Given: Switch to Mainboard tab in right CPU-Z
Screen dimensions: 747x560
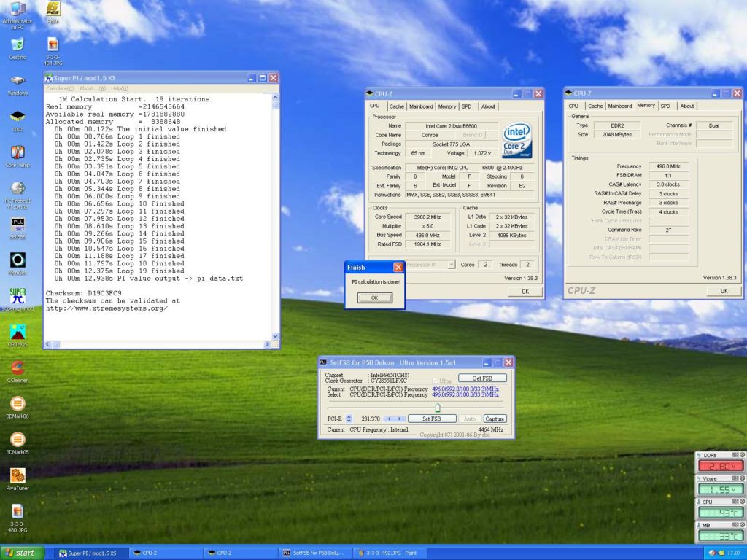Looking at the screenshot, I should pyautogui.click(x=620, y=106).
